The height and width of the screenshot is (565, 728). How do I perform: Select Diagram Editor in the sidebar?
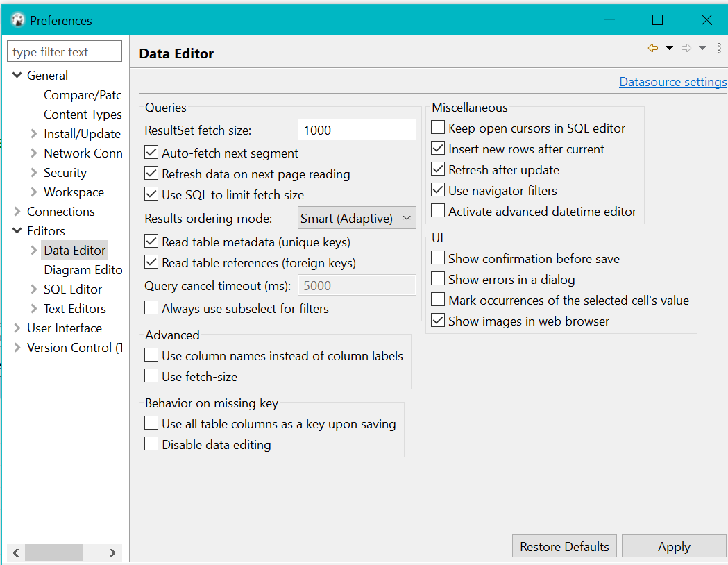pos(83,269)
